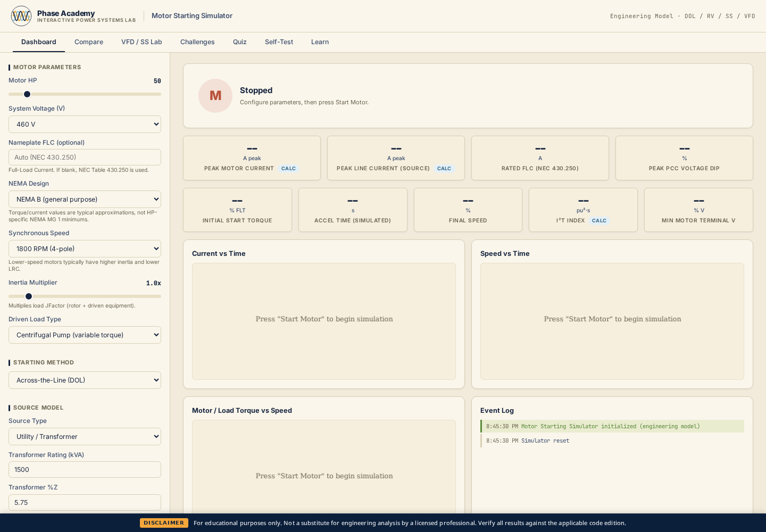Click CALC badge on I²T Index
The height and width of the screenshot is (532, 766).
click(599, 221)
